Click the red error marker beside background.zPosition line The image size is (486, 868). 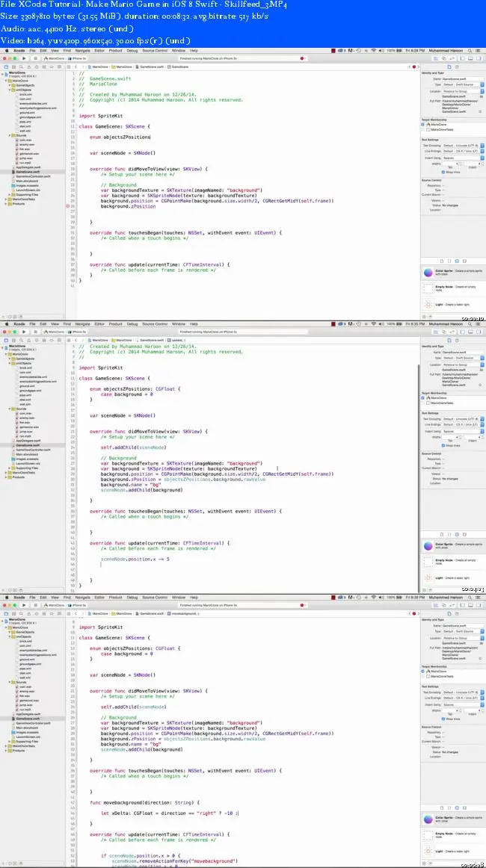click(68, 206)
